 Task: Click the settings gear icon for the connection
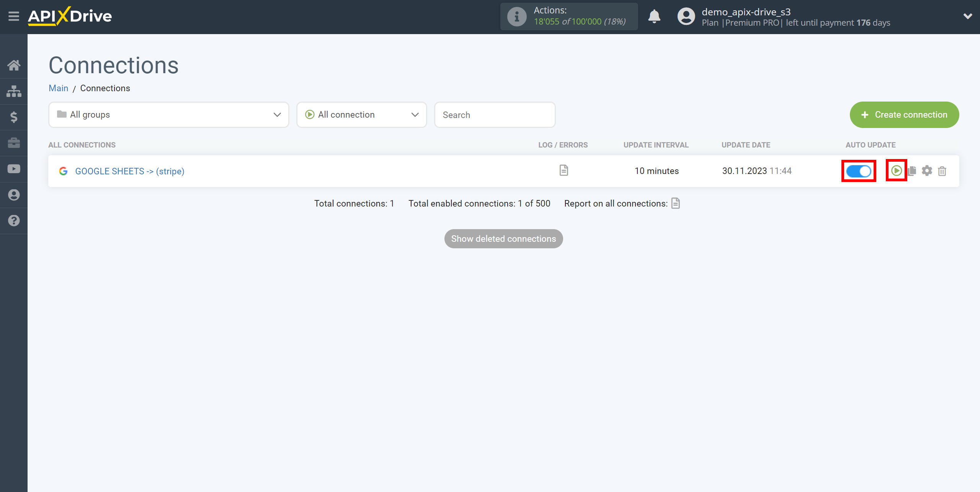[x=928, y=171]
